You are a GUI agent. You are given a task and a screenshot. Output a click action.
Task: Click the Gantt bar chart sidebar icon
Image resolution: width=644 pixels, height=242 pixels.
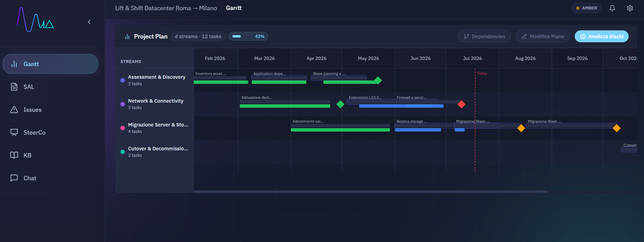pos(14,64)
